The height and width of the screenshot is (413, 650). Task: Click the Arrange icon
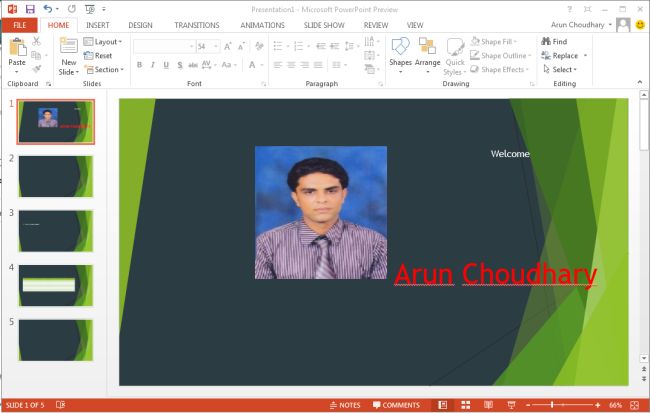427,46
